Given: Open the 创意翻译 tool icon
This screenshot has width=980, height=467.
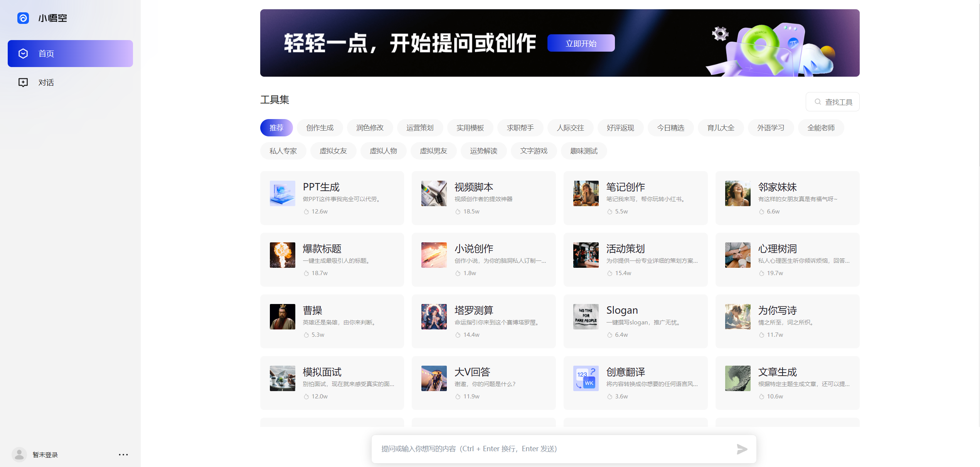Looking at the screenshot, I should [586, 378].
